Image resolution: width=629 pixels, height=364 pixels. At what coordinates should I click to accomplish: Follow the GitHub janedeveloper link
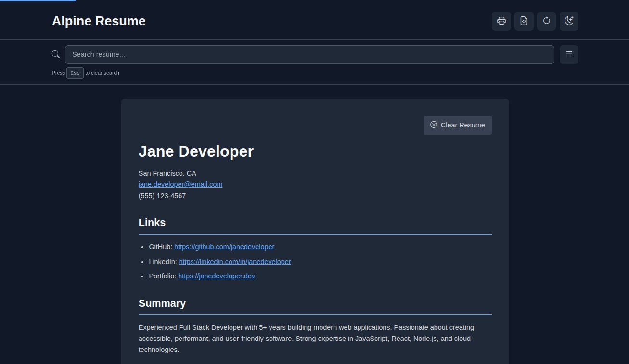pyautogui.click(x=224, y=247)
